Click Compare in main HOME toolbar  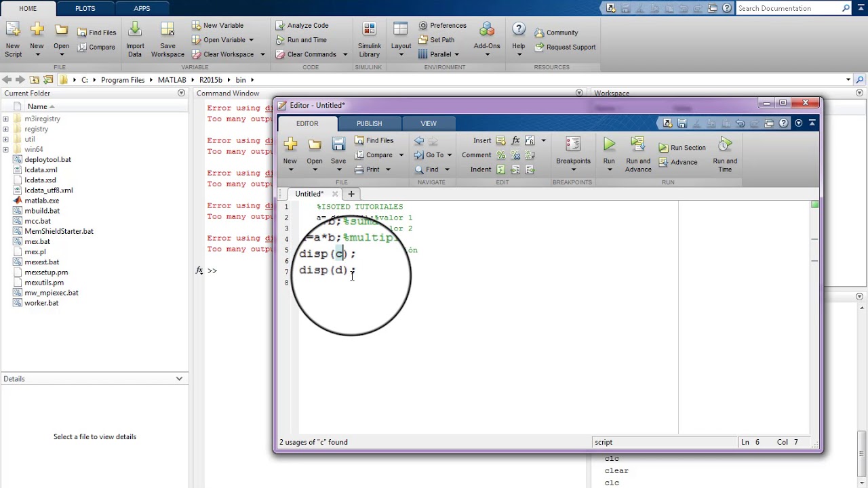96,47
